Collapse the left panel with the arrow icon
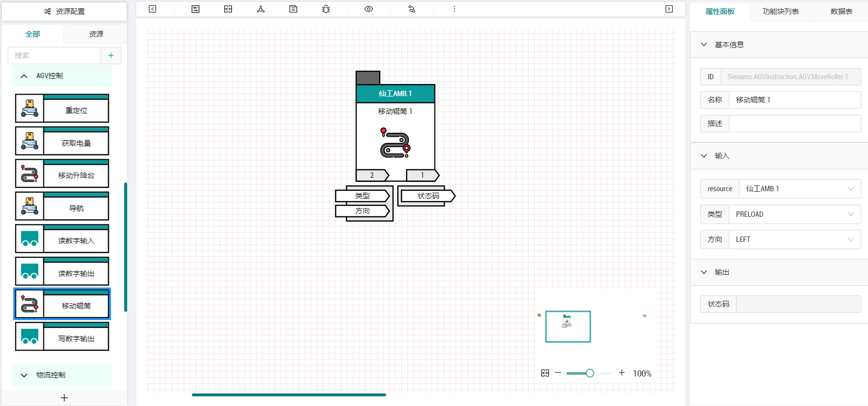Image resolution: width=868 pixels, height=406 pixels. pos(152,9)
